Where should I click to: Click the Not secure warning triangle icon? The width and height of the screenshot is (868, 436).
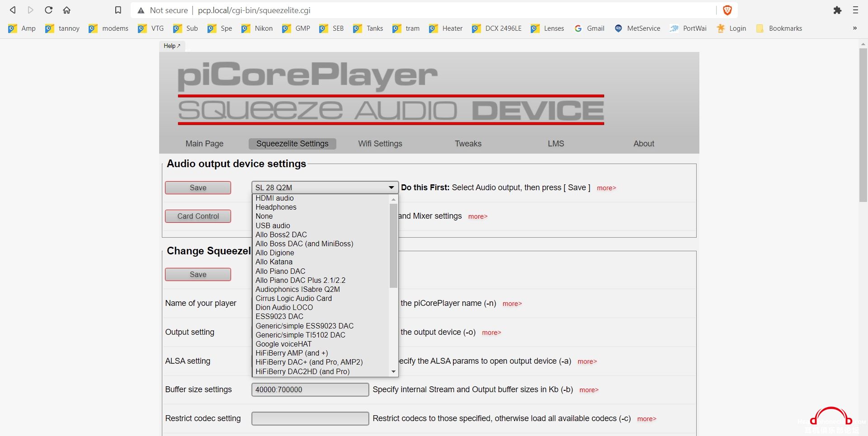click(141, 10)
